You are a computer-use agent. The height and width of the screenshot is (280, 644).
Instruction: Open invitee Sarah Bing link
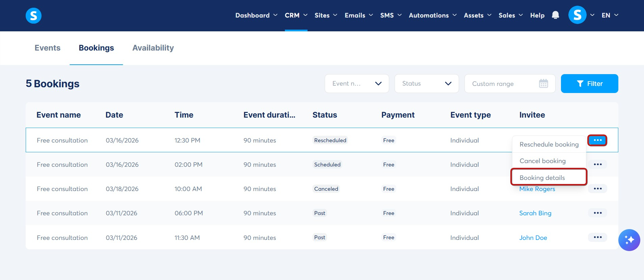535,213
